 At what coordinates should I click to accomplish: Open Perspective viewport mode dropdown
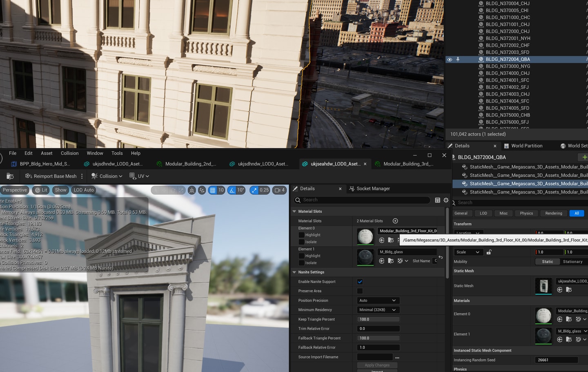[15, 190]
